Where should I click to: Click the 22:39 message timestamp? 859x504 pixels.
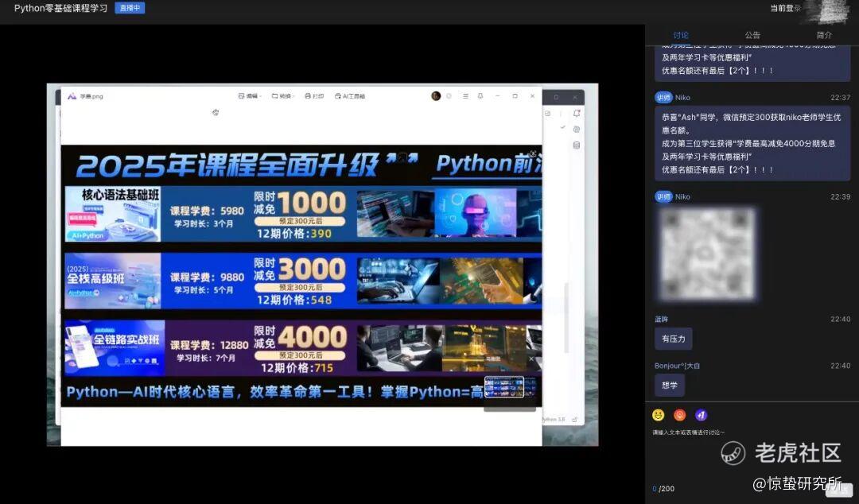click(x=840, y=196)
